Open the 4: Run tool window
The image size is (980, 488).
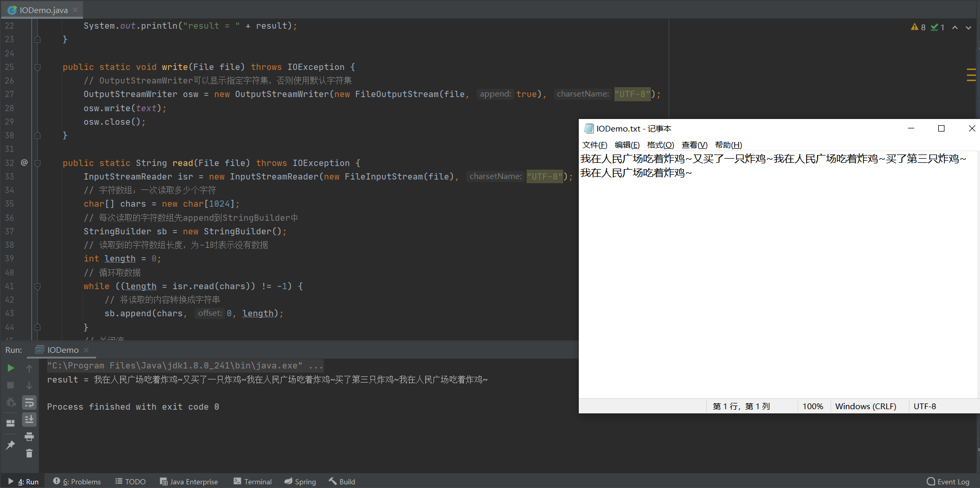[24, 482]
